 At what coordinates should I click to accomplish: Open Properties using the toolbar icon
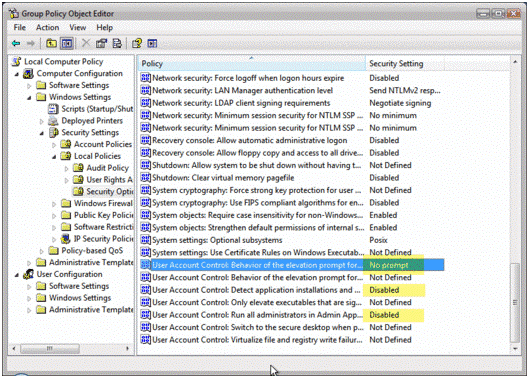click(101, 43)
